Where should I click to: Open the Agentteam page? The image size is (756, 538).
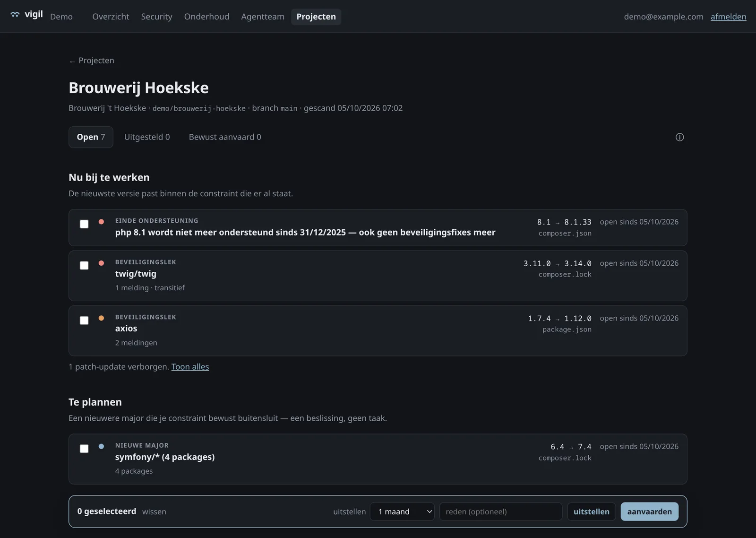[263, 17]
